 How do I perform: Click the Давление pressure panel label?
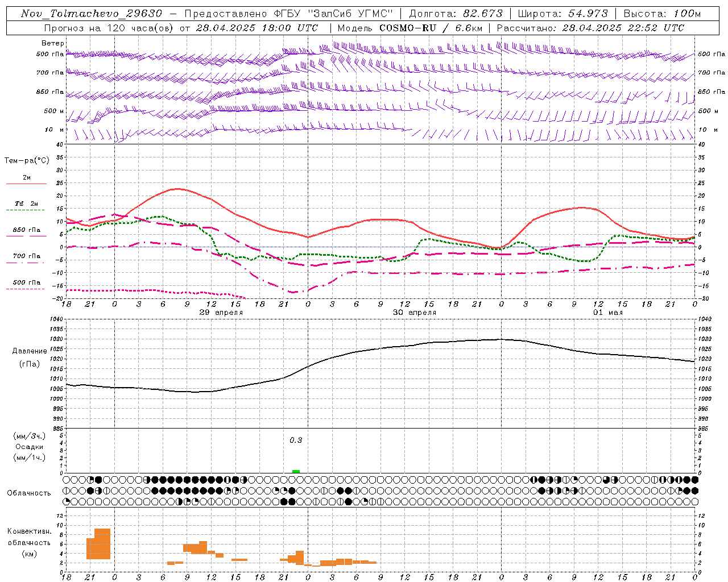pyautogui.click(x=30, y=351)
